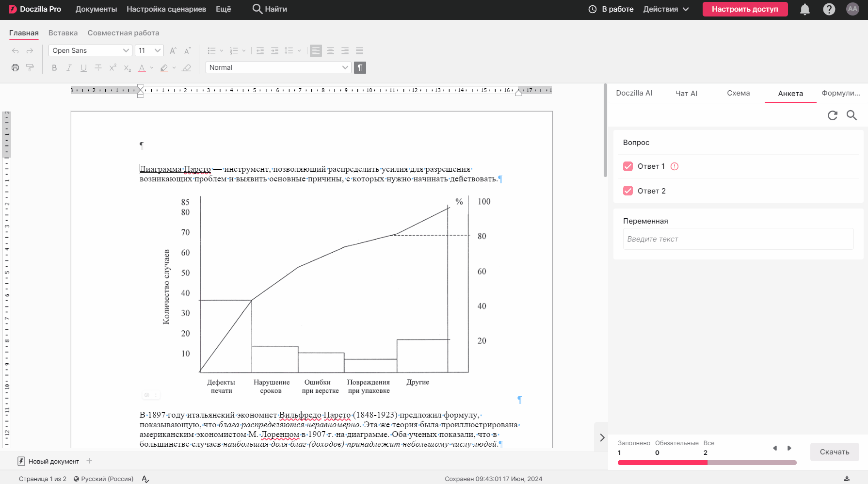
Task: Go to next questionnaire item arrow
Action: point(789,448)
